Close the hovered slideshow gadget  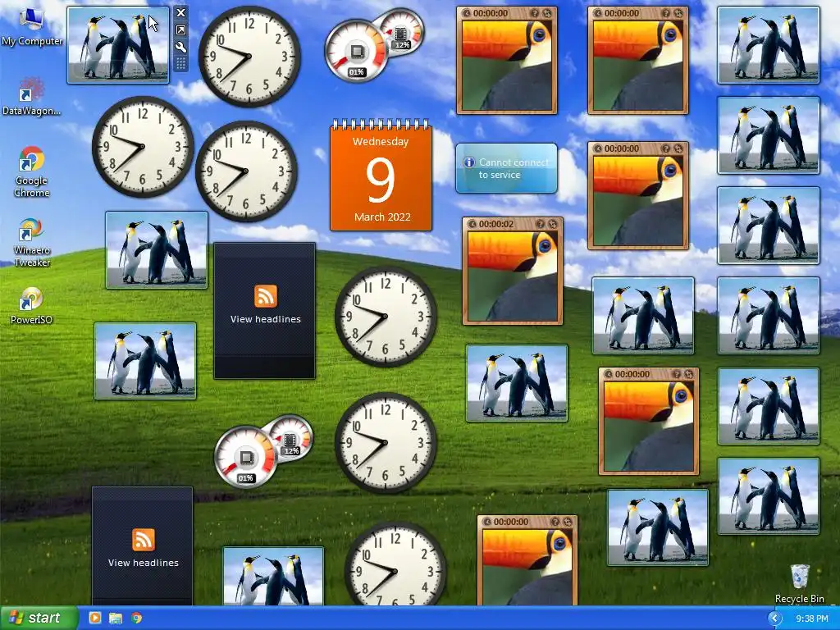pos(181,13)
